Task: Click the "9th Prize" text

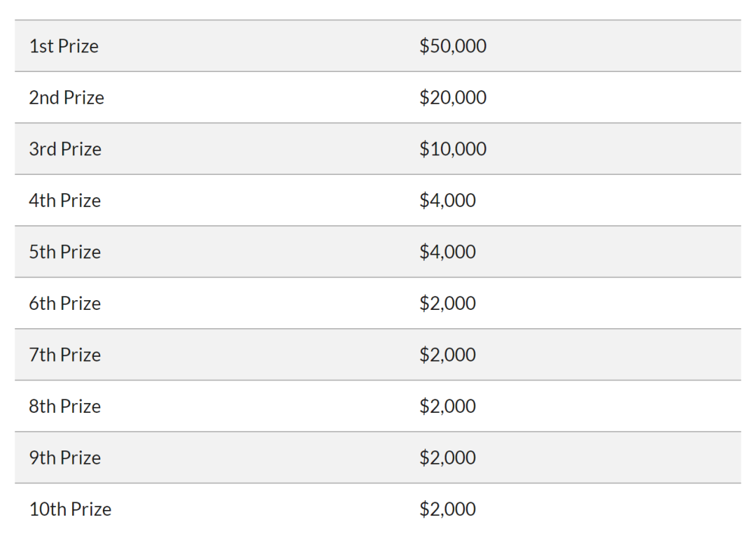Action: pos(65,458)
